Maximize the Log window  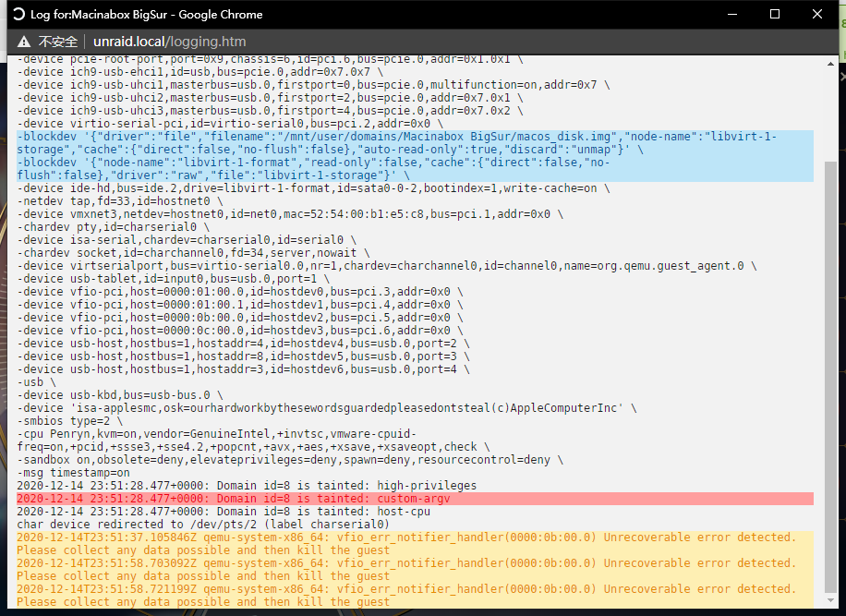775,15
